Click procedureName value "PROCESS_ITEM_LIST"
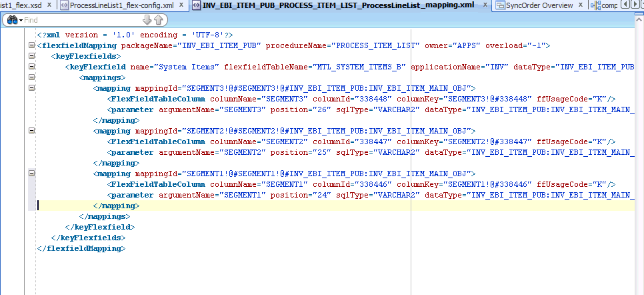Image resolution: width=644 pixels, height=295 pixels. point(377,45)
